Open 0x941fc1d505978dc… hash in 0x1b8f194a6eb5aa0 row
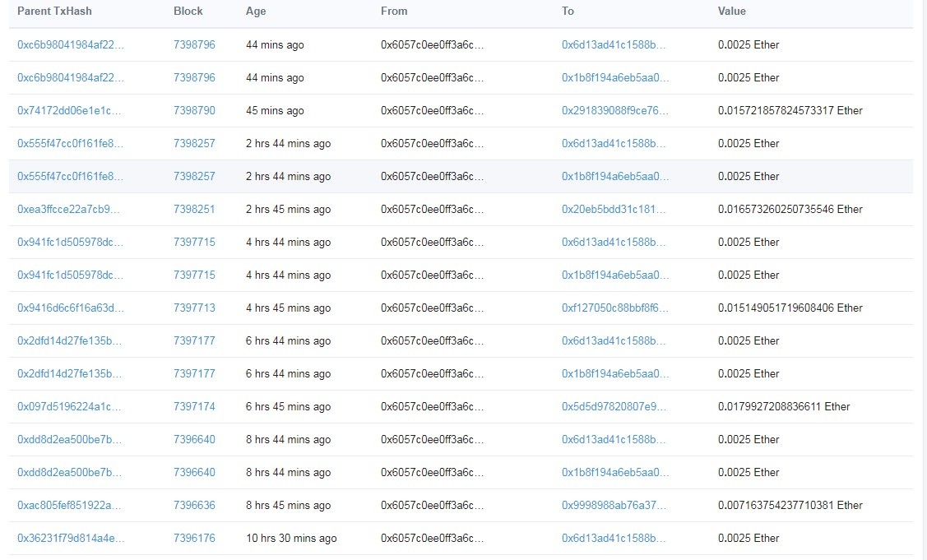 [70, 275]
